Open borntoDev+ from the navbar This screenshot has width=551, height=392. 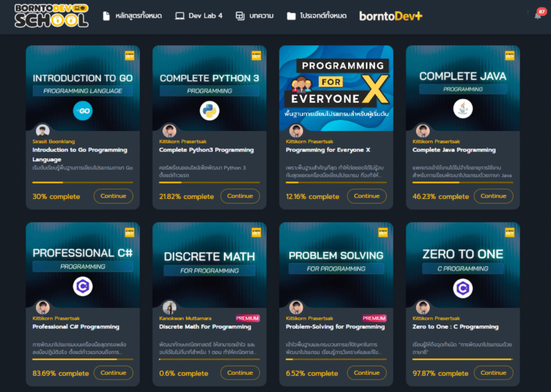[391, 16]
